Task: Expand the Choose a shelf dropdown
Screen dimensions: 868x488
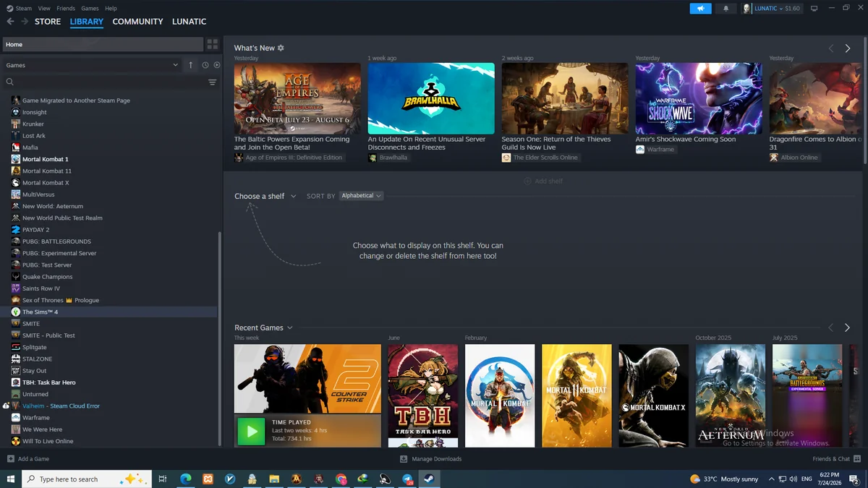Action: 265,196
